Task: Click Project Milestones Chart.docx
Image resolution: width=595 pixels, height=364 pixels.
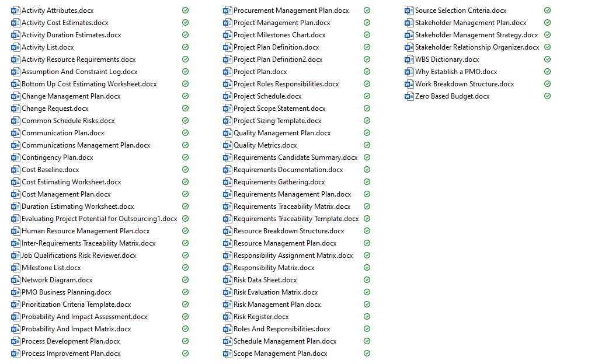Action: coord(280,35)
